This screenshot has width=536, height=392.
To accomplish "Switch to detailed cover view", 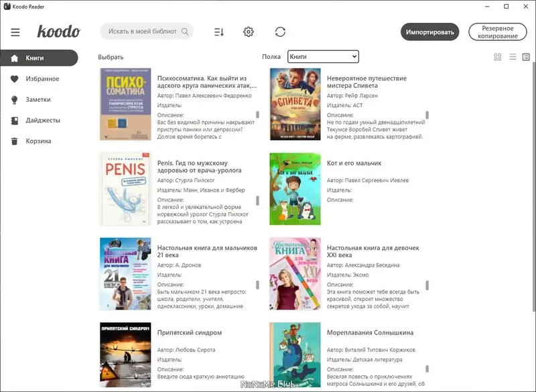I will click(x=526, y=57).
